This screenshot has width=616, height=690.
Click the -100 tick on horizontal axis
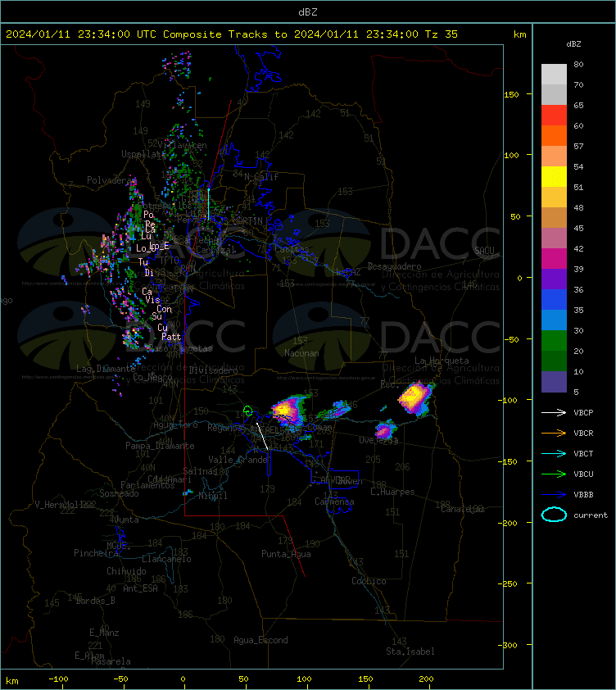[58, 679]
